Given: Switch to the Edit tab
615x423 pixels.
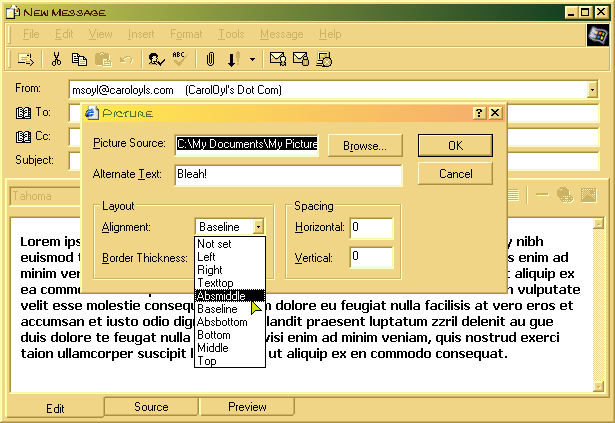Looking at the screenshot, I should click(x=55, y=408).
